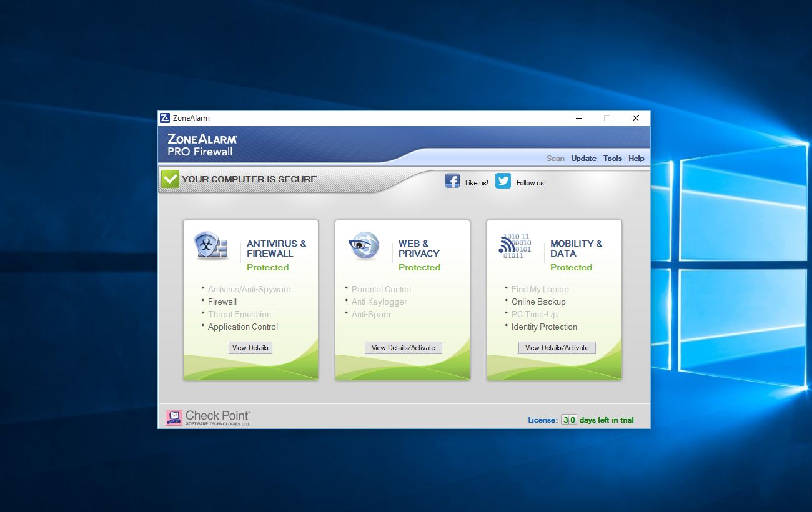Minimize the ZoneAlarm window
This screenshot has height=512, width=812.
click(578, 118)
